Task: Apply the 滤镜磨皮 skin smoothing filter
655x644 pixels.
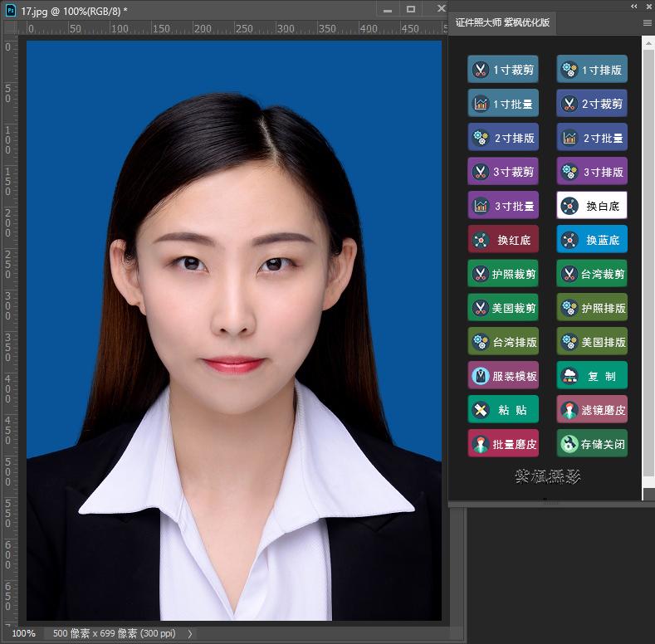Action: (x=592, y=409)
